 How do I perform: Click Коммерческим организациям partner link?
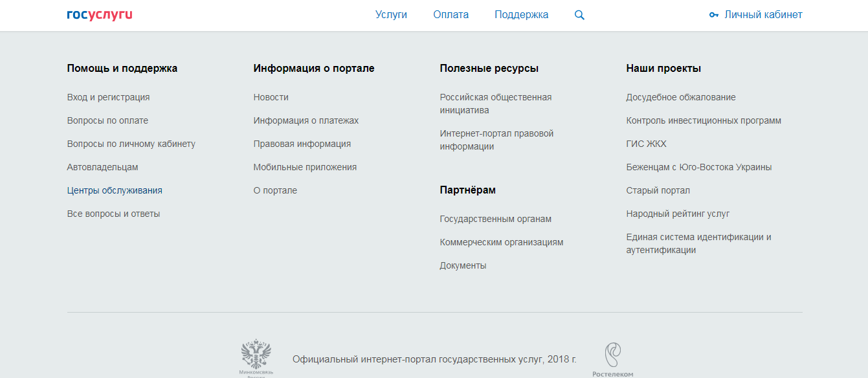click(501, 242)
